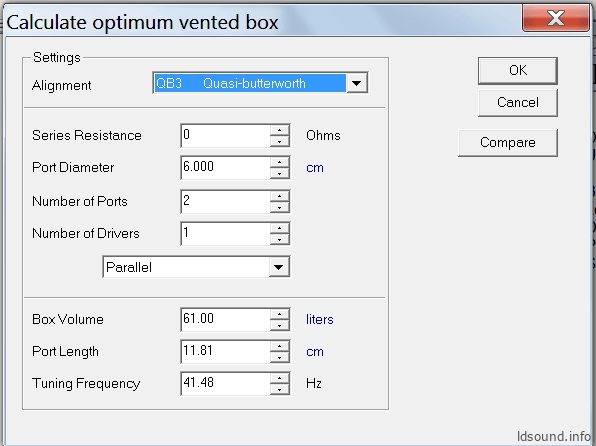Select the QB3 Quasi-butterworth combo box
Image resolution: width=596 pixels, height=446 pixels.
coord(260,83)
